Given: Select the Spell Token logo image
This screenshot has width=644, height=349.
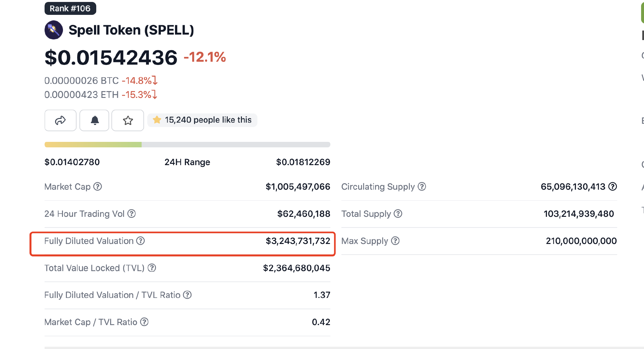Looking at the screenshot, I should [x=54, y=30].
